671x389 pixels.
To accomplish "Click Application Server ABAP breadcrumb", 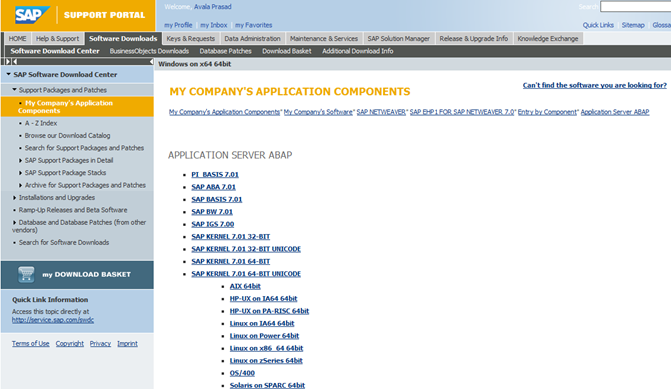I will pos(615,112).
